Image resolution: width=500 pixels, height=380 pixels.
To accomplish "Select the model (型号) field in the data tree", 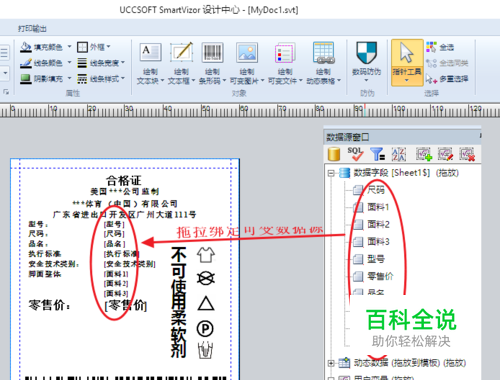I will [376, 259].
